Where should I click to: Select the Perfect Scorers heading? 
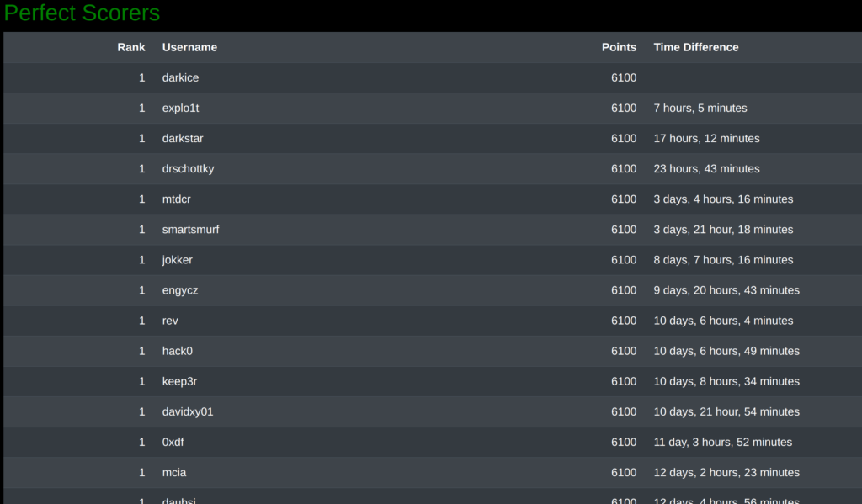pos(82,13)
